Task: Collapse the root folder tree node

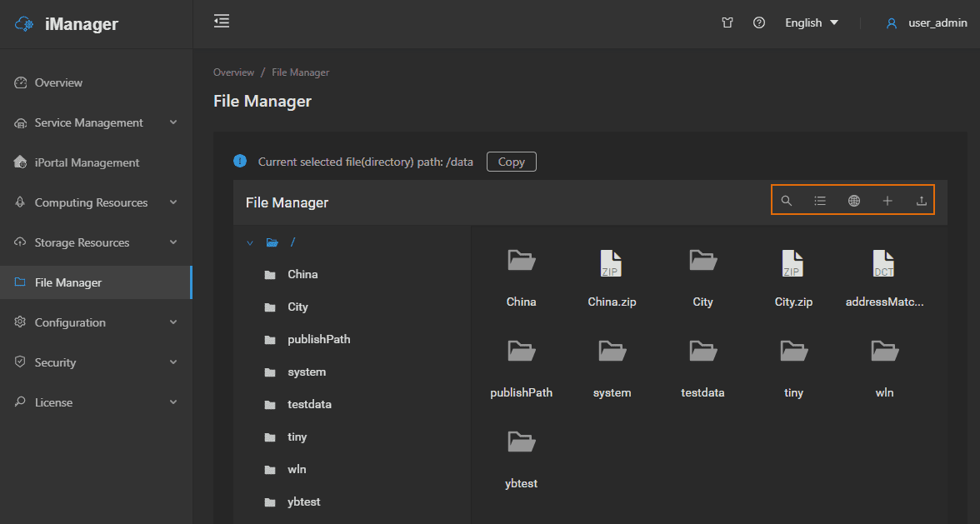Action: [250, 242]
